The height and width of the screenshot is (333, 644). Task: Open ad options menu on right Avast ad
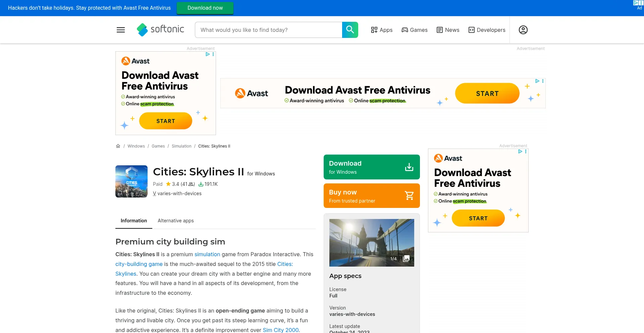(526, 152)
